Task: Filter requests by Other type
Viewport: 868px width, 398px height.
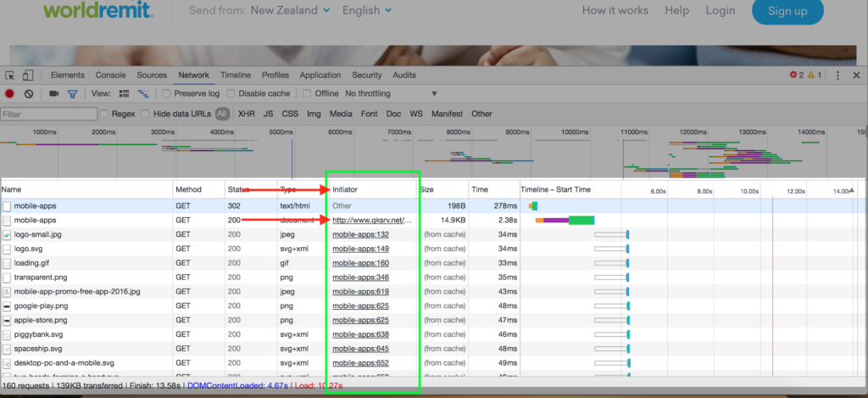Action: [x=481, y=114]
